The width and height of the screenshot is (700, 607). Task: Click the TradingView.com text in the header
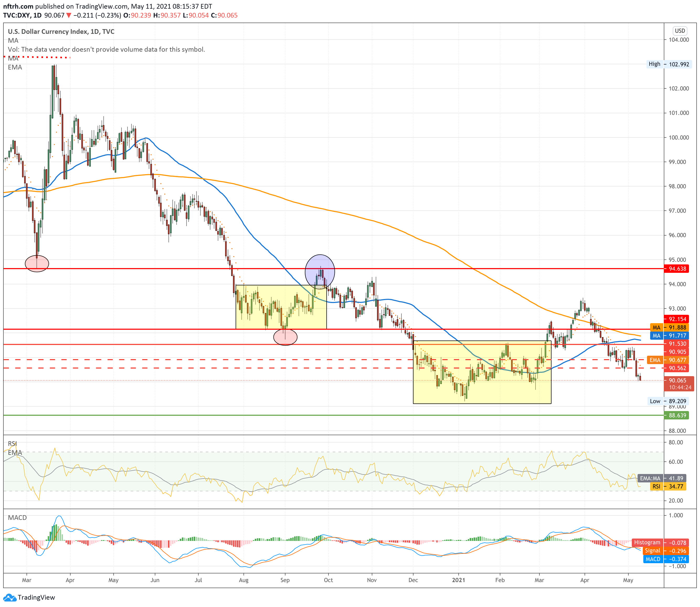click(x=102, y=7)
